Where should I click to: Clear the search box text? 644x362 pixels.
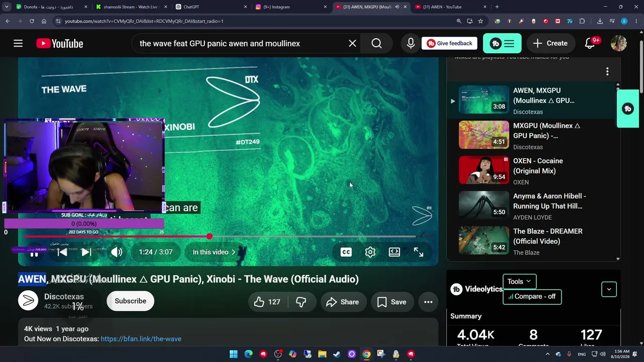(352, 43)
